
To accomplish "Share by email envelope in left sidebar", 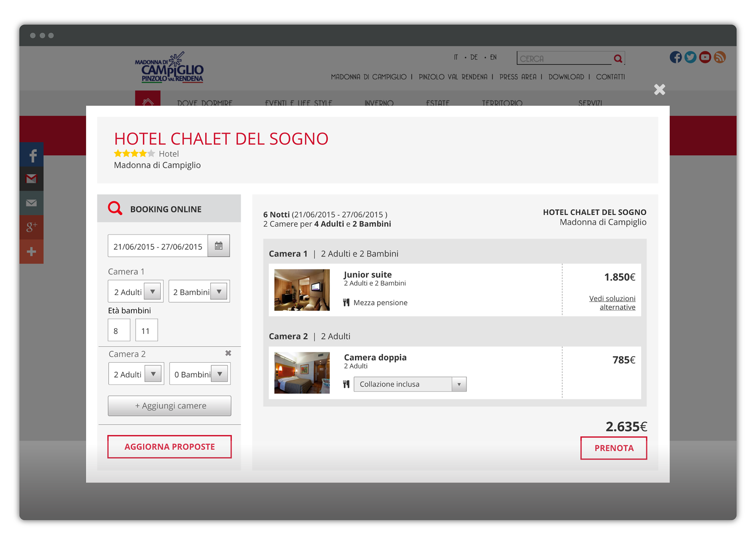I will tap(31, 203).
